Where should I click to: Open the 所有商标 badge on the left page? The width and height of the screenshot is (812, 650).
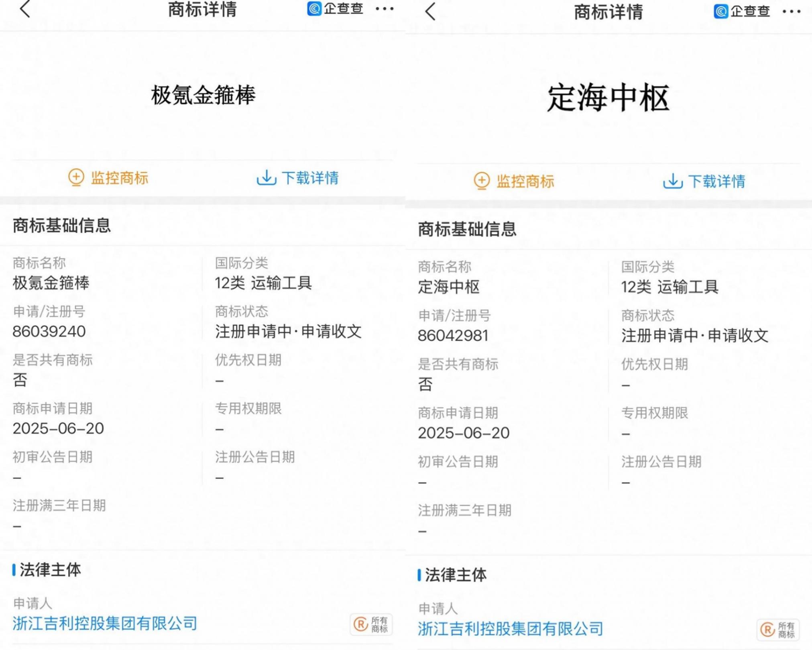click(371, 624)
